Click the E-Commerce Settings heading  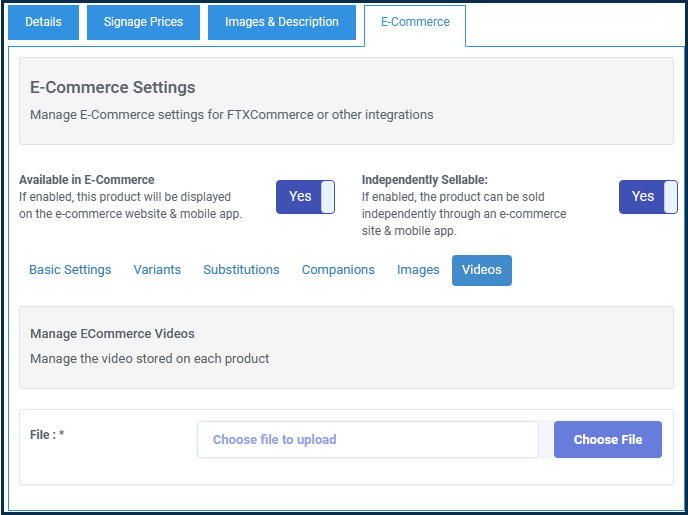point(113,87)
